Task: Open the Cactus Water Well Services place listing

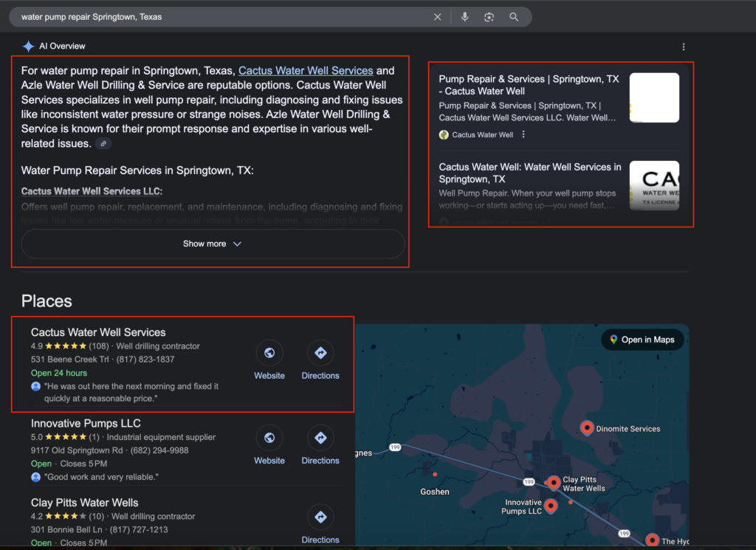Action: pyautogui.click(x=98, y=332)
